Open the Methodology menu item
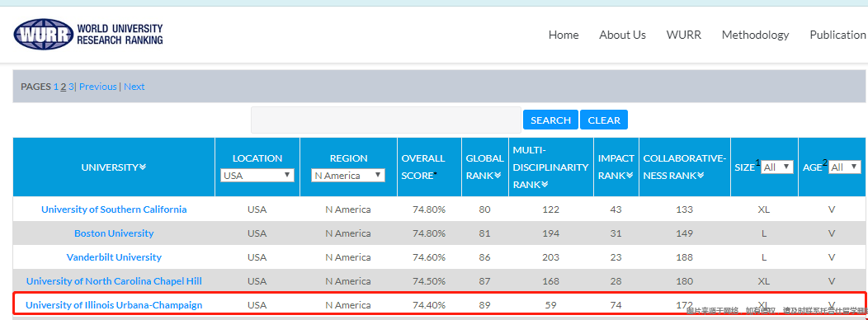 pos(755,35)
